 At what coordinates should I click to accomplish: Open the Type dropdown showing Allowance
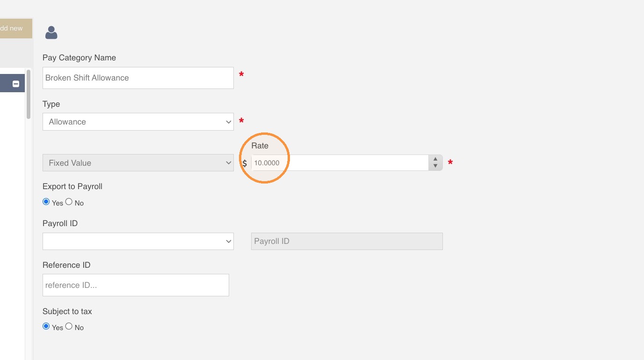pos(138,122)
